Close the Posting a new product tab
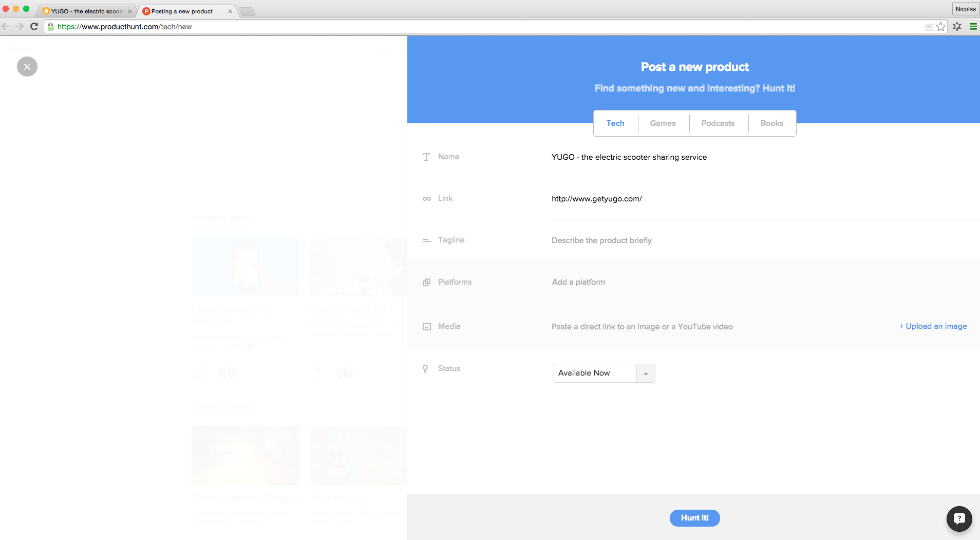This screenshot has width=980, height=540. 230,11
